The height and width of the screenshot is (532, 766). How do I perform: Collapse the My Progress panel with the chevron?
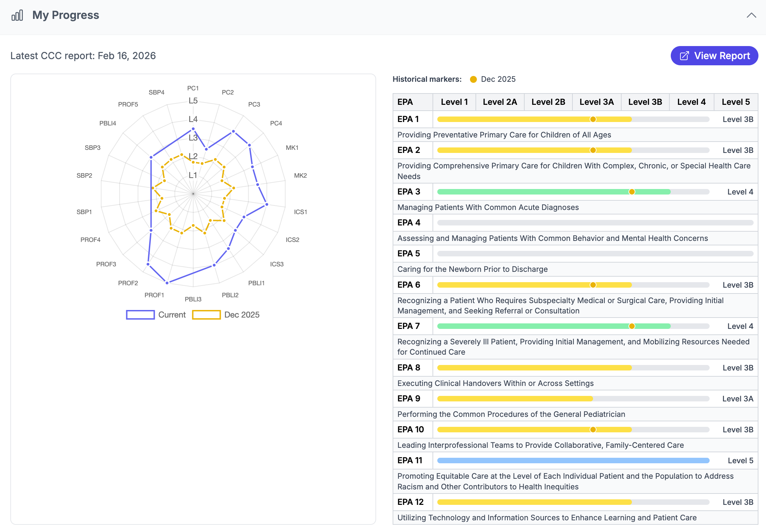(751, 15)
